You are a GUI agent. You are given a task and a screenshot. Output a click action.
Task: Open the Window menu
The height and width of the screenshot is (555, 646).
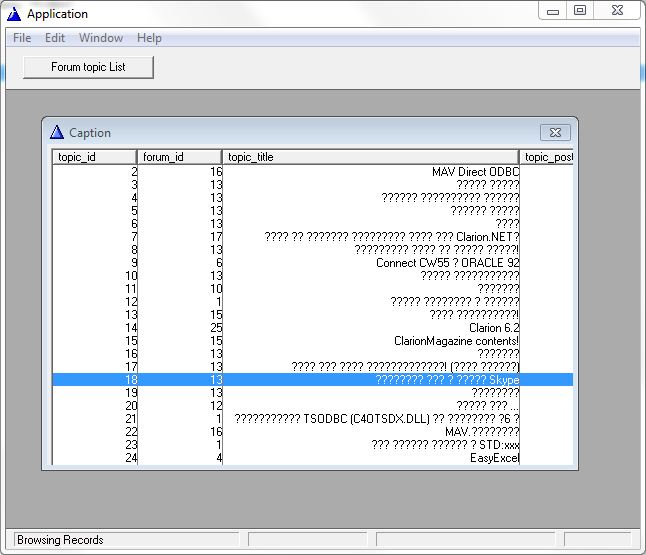101,38
